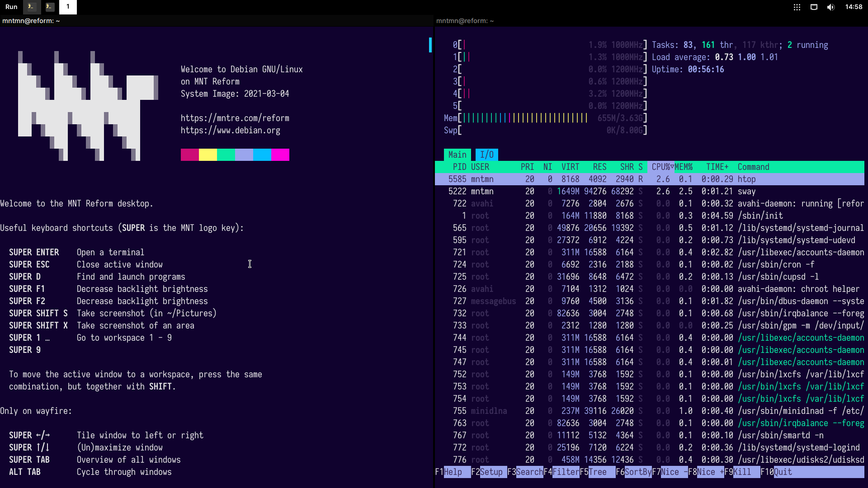Sort by the MEM% column header
868x488 pixels.
pyautogui.click(x=684, y=167)
